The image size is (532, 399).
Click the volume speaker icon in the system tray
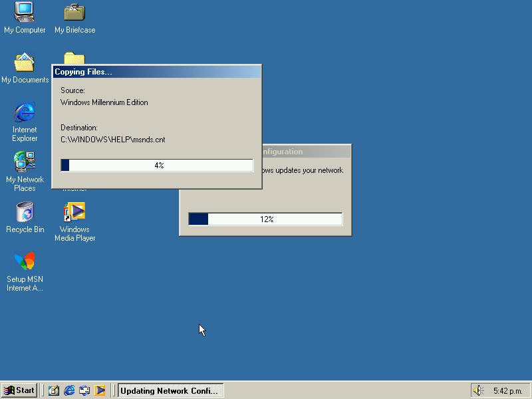479,390
